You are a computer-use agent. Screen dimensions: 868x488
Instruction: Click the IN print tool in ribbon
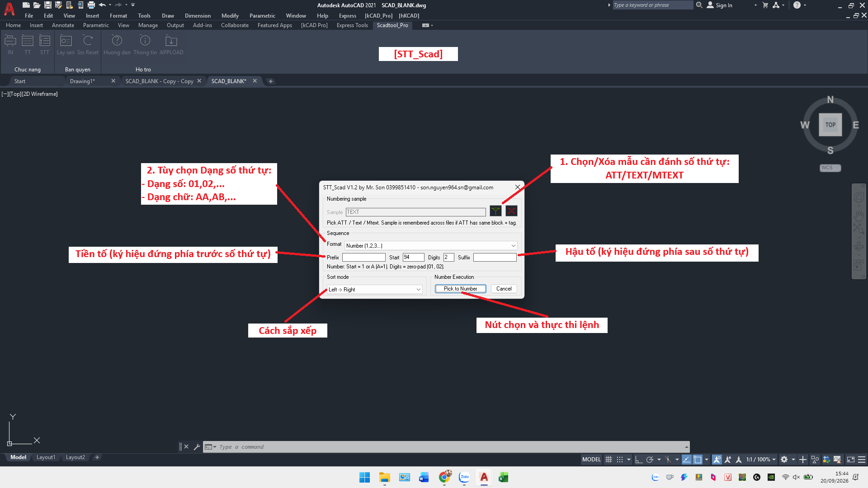click(x=10, y=45)
